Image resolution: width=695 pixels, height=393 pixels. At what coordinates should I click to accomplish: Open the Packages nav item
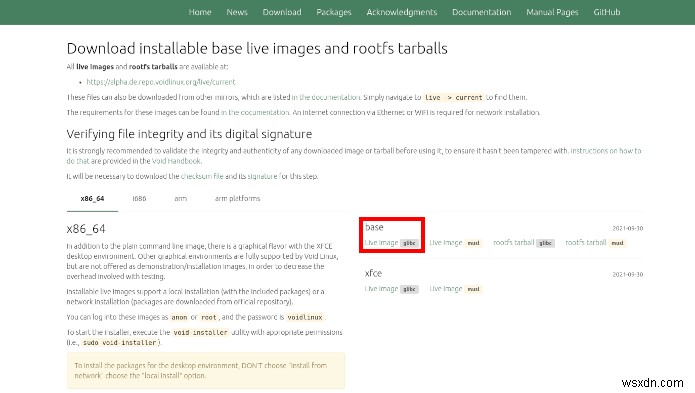[334, 12]
